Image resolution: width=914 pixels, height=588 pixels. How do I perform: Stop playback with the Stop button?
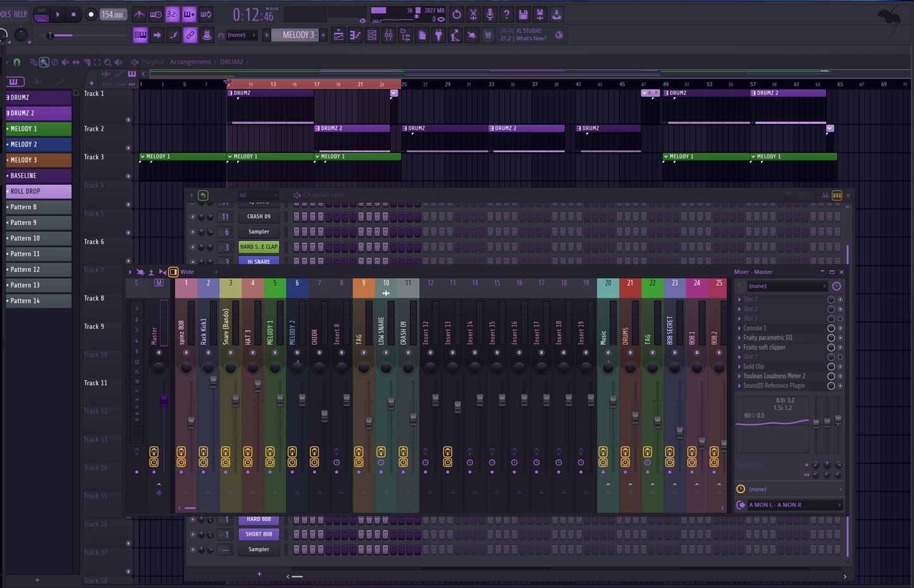[73, 14]
